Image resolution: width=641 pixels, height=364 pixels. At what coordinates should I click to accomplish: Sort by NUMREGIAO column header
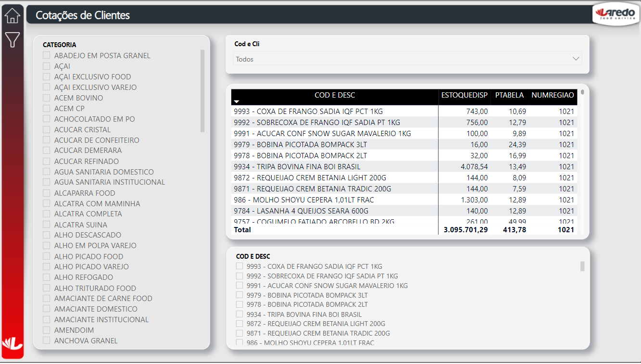pos(553,95)
